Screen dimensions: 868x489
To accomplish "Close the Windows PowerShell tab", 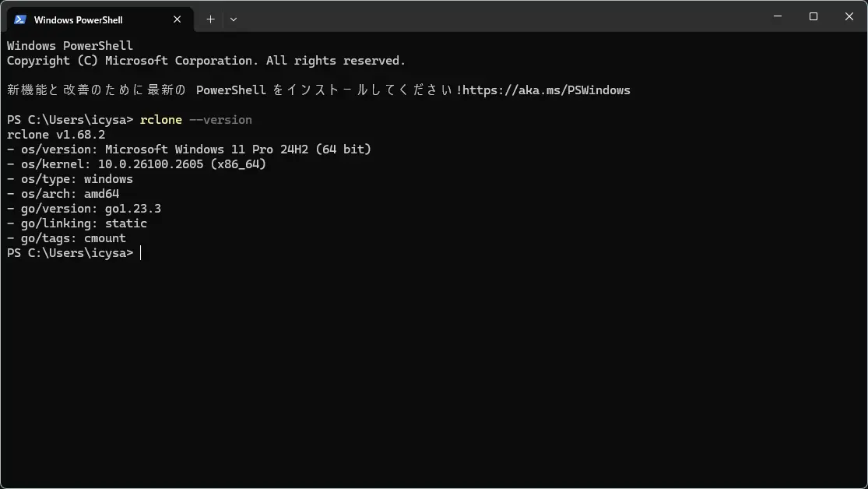I will 177,19.
